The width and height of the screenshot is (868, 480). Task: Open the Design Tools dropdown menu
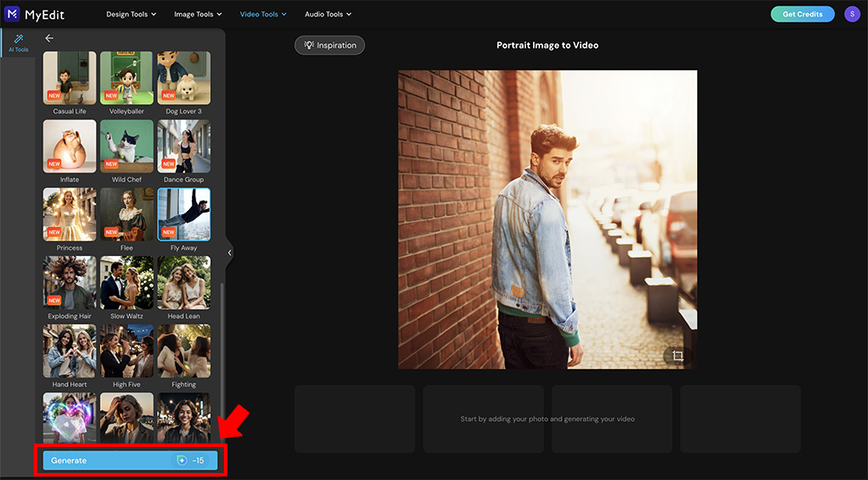click(x=131, y=15)
